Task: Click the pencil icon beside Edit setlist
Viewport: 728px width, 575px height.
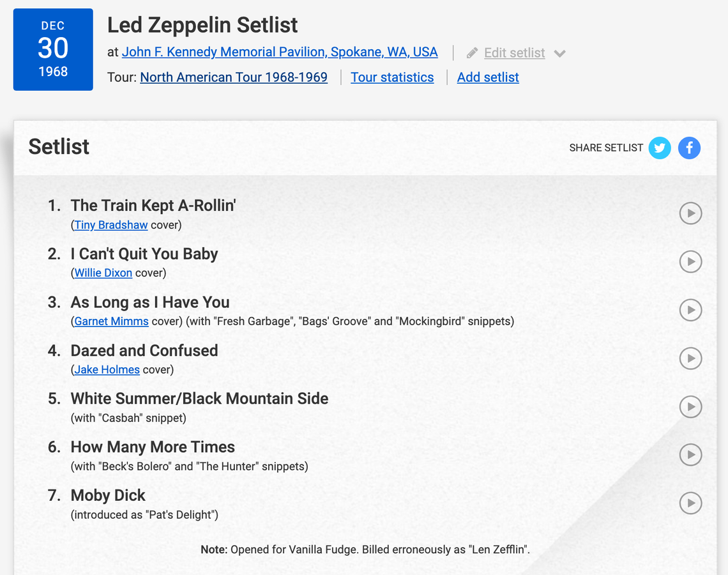Action: click(x=471, y=52)
